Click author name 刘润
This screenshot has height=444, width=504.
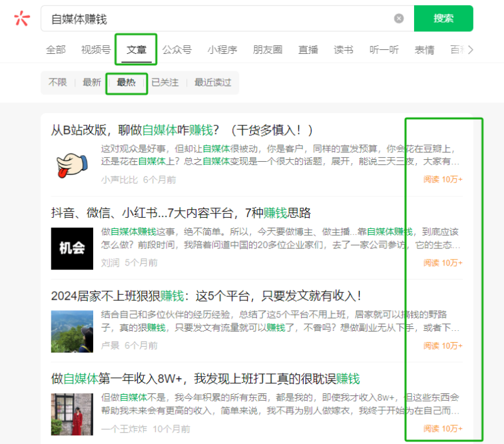pyautogui.click(x=111, y=263)
